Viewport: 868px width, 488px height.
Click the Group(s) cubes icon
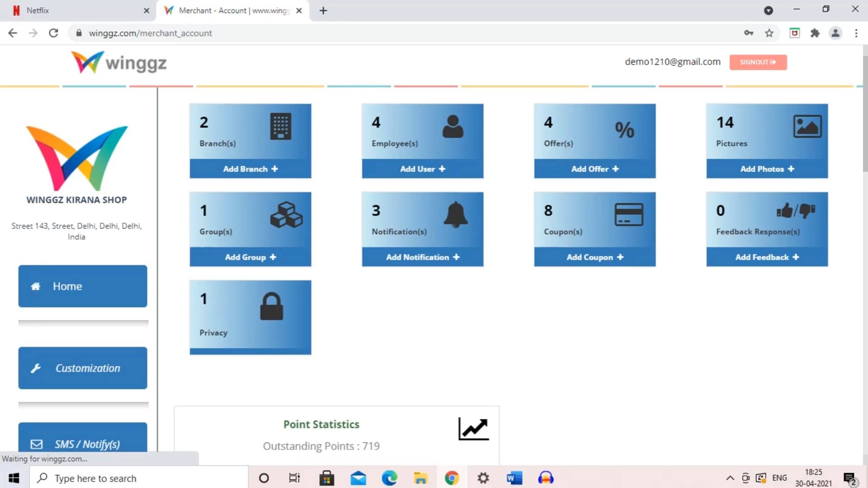(x=286, y=215)
